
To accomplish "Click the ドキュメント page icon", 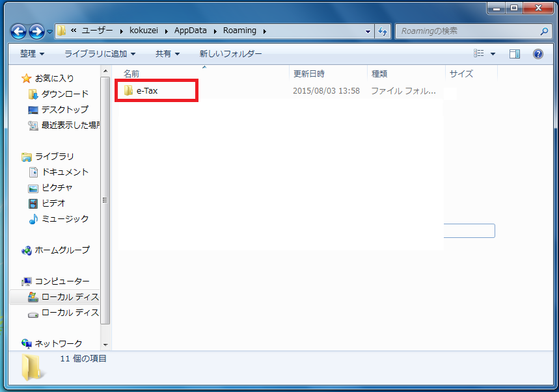I will point(33,172).
